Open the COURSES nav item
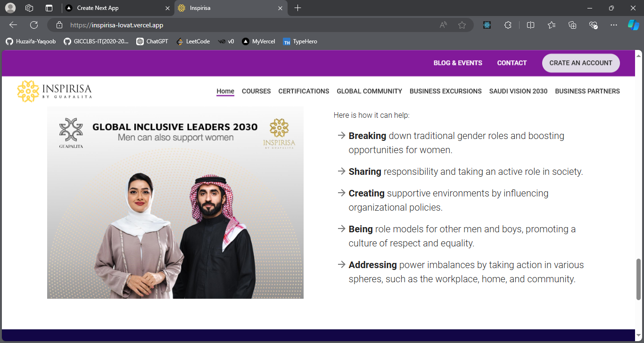644x343 pixels. point(256,91)
